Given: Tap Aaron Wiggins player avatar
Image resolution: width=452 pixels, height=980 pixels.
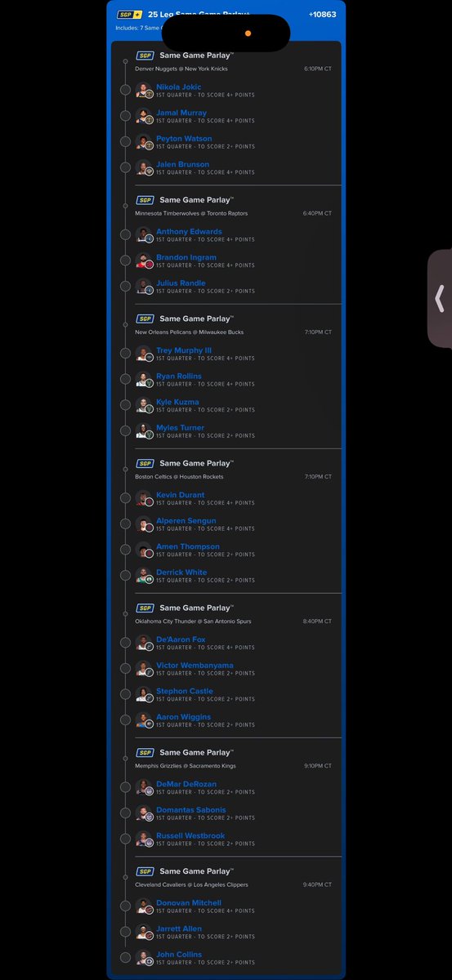Looking at the screenshot, I should tap(144, 720).
